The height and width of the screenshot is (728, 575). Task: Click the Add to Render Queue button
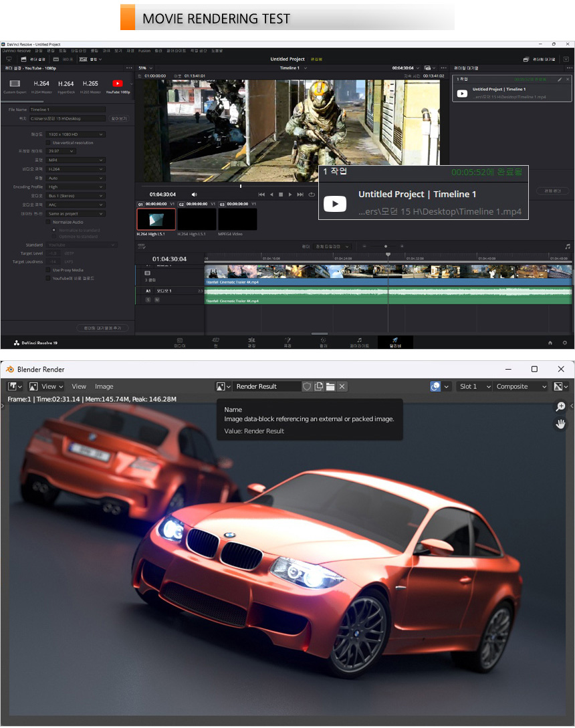coord(103,328)
